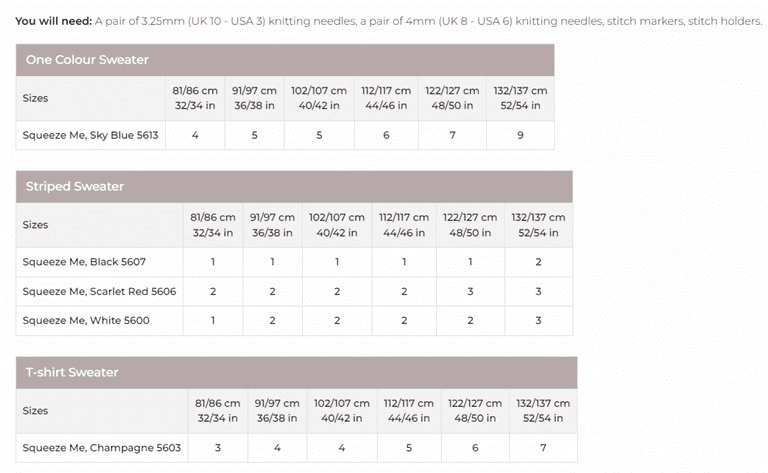This screenshot has width=768, height=473.
Task: Select the Squeeze Me, Sky Blue 5613 row label
Action: point(90,135)
